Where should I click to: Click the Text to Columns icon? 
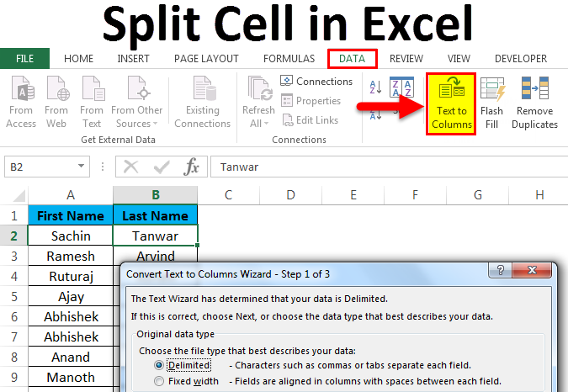(452, 104)
